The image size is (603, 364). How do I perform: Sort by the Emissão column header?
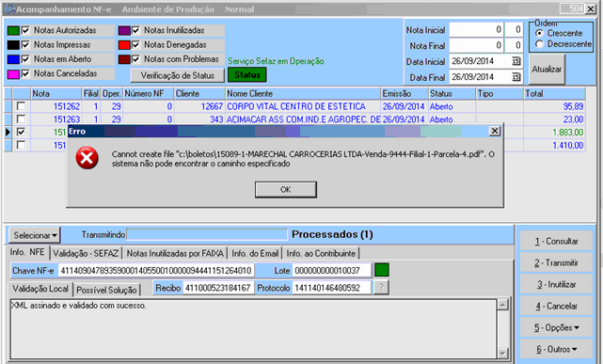405,94
